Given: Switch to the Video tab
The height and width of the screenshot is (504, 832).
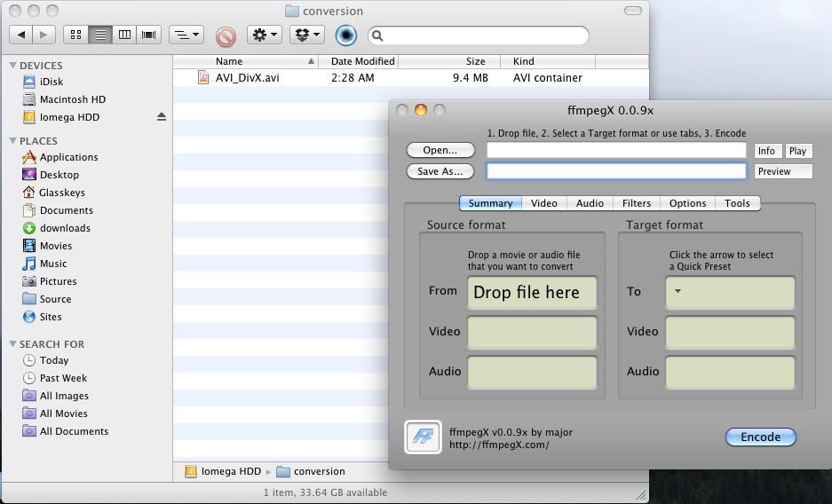Looking at the screenshot, I should [x=543, y=203].
